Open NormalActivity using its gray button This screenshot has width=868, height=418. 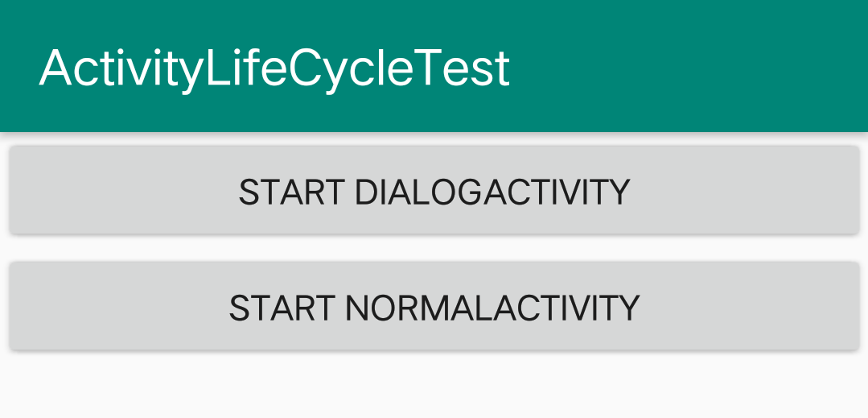tap(434, 307)
